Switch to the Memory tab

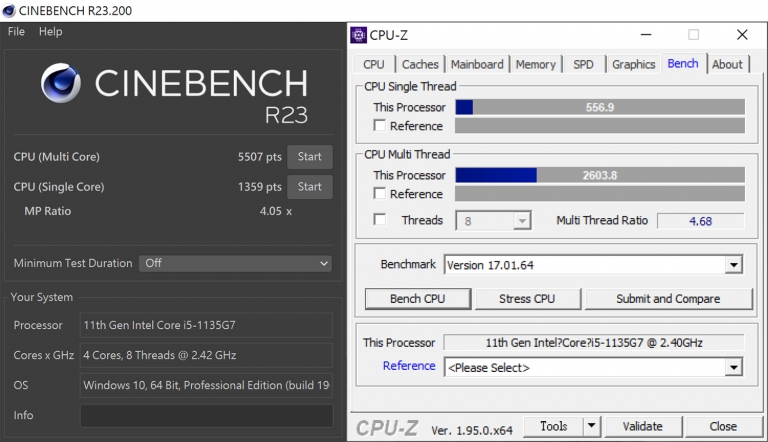click(x=535, y=65)
